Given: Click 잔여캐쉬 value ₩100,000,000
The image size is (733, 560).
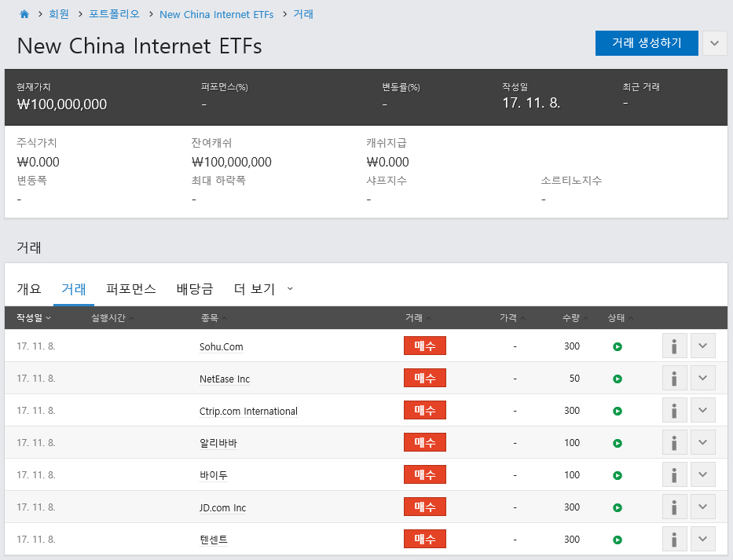Looking at the screenshot, I should click(x=232, y=163).
